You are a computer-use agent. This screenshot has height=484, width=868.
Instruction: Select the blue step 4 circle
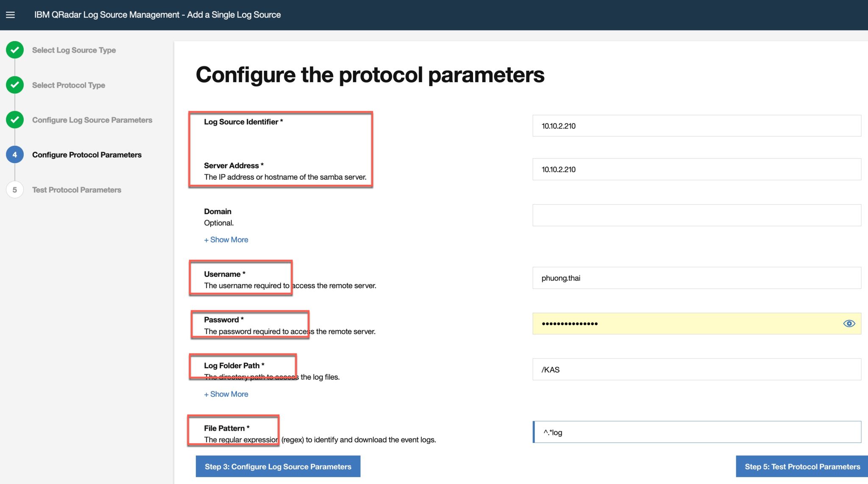[15, 154]
